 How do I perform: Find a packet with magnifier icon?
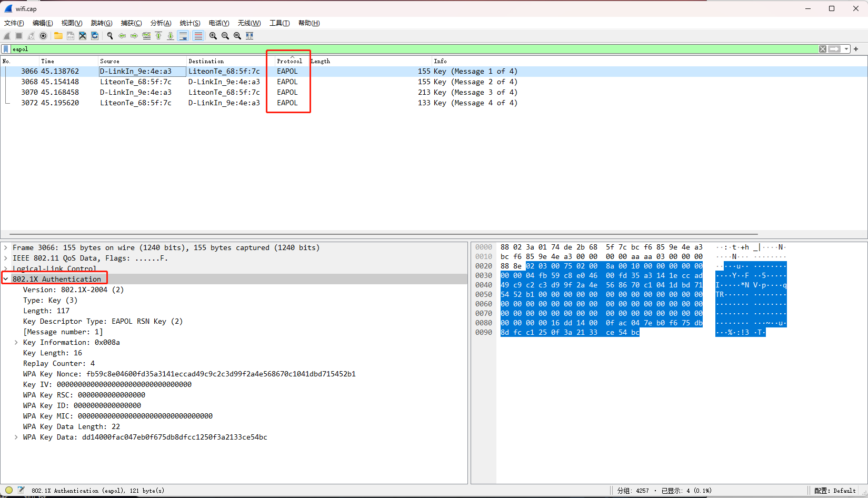(x=110, y=36)
